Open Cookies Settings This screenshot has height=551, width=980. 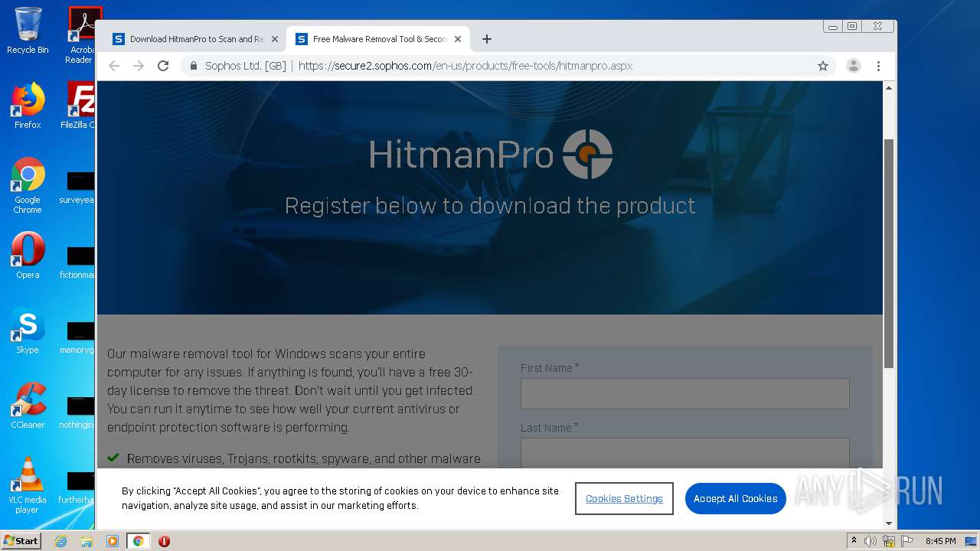[624, 498]
